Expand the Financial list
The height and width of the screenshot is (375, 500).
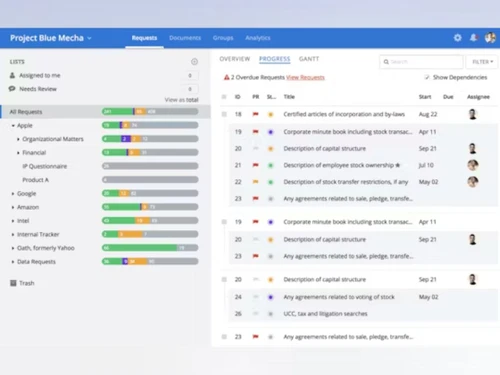coord(18,153)
